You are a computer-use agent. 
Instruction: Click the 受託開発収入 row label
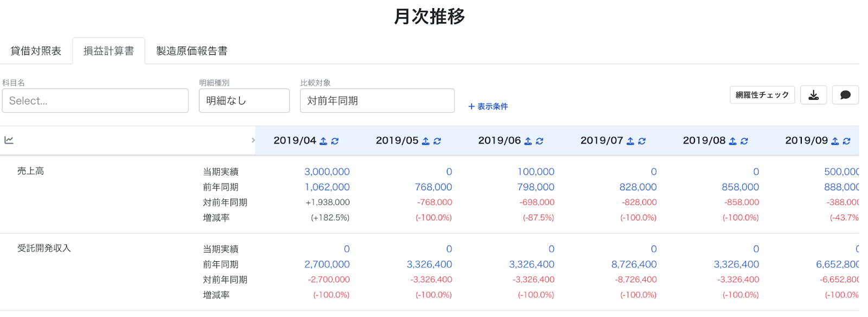44,248
